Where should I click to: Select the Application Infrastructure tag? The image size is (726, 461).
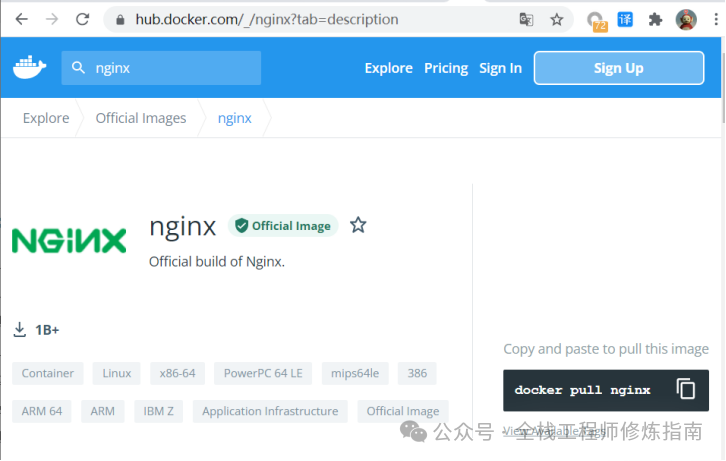click(x=270, y=411)
